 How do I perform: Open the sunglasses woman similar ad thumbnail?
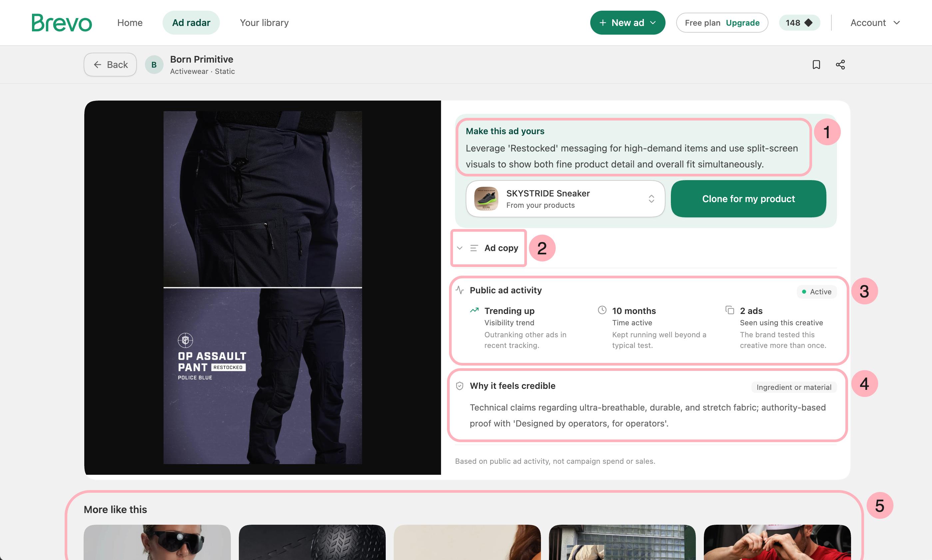pos(157,542)
